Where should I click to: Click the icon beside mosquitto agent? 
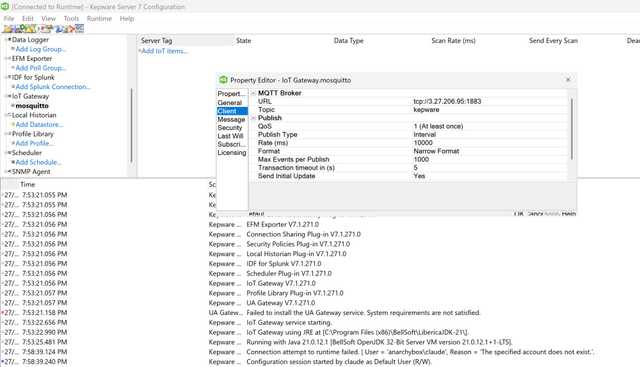(x=13, y=105)
